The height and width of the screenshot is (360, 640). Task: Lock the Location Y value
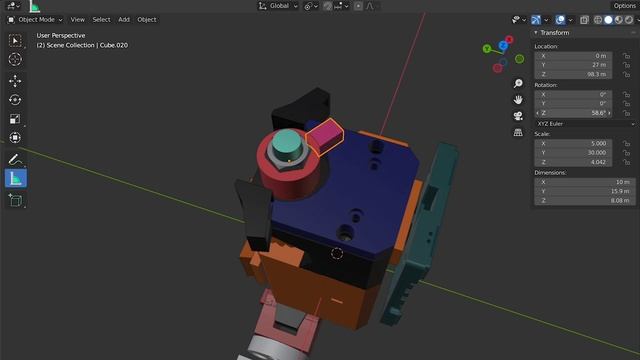click(626, 65)
